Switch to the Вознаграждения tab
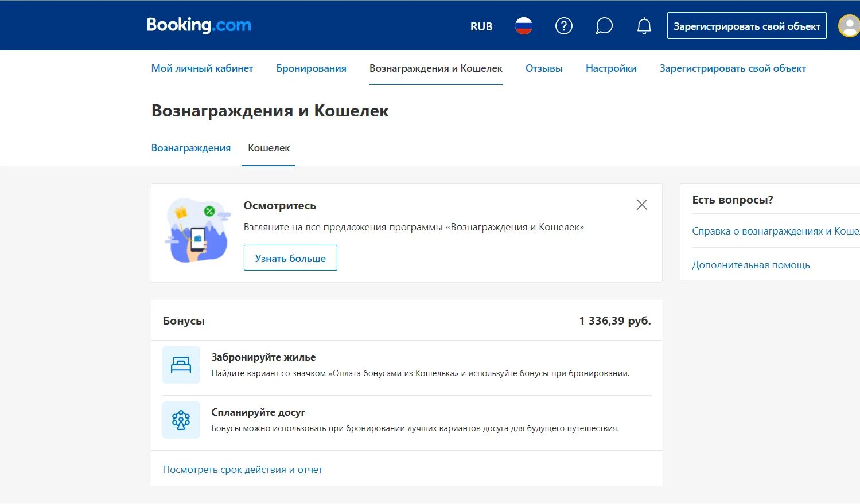 [x=191, y=148]
